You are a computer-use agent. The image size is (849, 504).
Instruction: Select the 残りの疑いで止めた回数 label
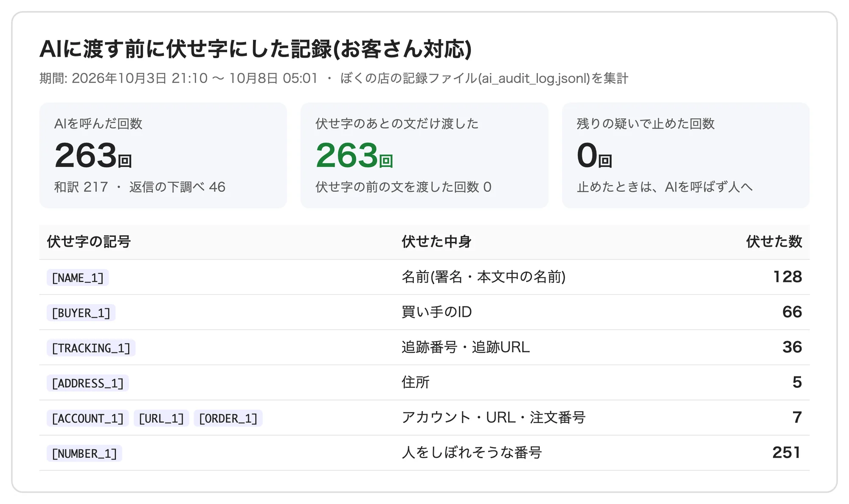click(646, 123)
